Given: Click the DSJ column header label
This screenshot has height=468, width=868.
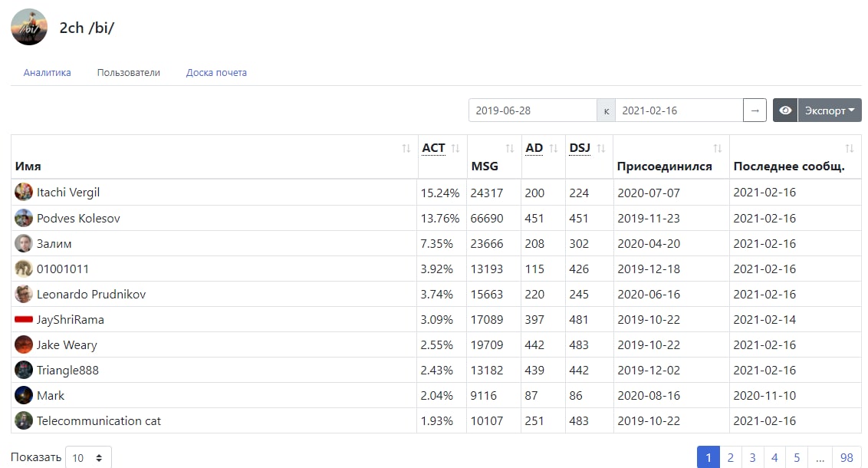Looking at the screenshot, I should tap(580, 148).
